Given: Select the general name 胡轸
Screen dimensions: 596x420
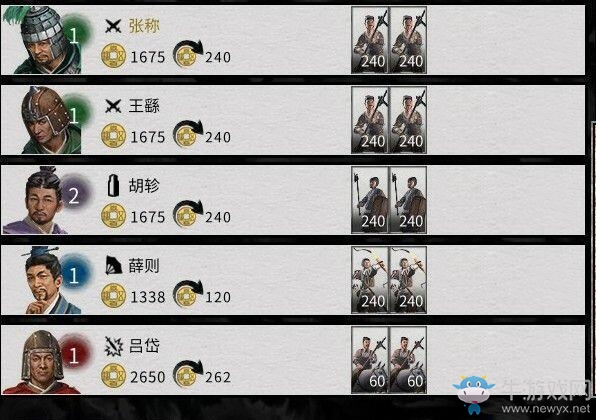Looking at the screenshot, I should pyautogui.click(x=144, y=186).
